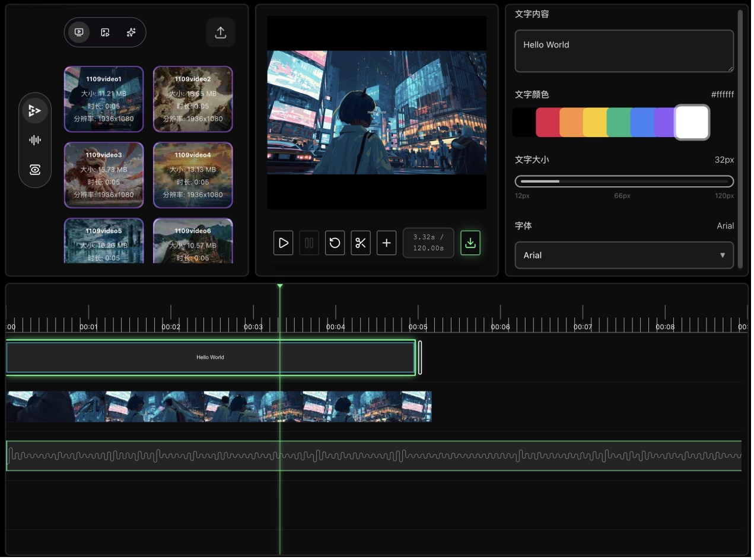754x560 pixels.
Task: Click the plus add icon
Action: click(386, 243)
